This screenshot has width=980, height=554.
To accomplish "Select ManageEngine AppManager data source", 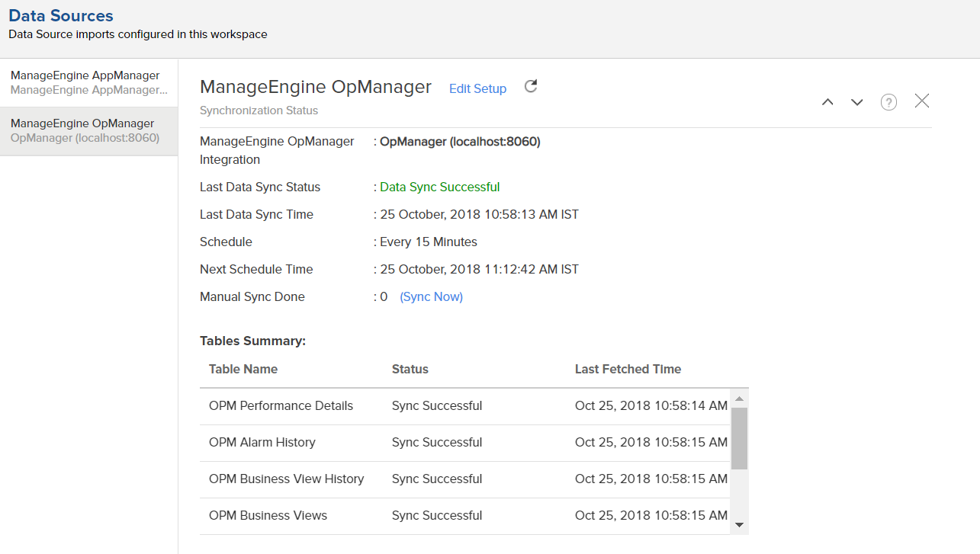I will (88, 82).
